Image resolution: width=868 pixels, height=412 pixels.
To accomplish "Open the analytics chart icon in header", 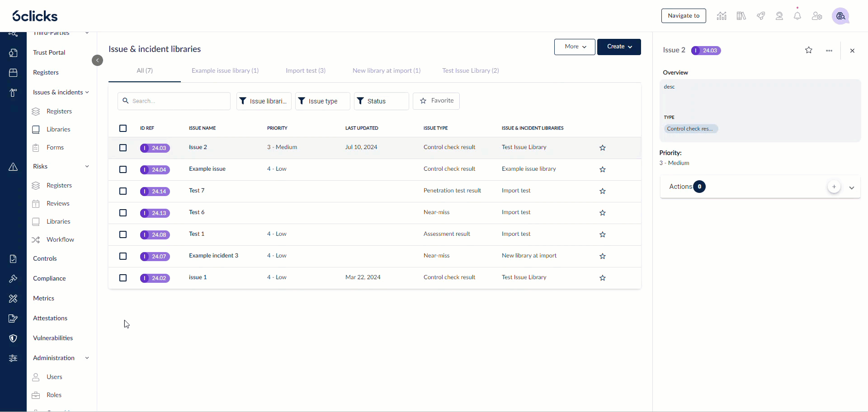I will 722,16.
